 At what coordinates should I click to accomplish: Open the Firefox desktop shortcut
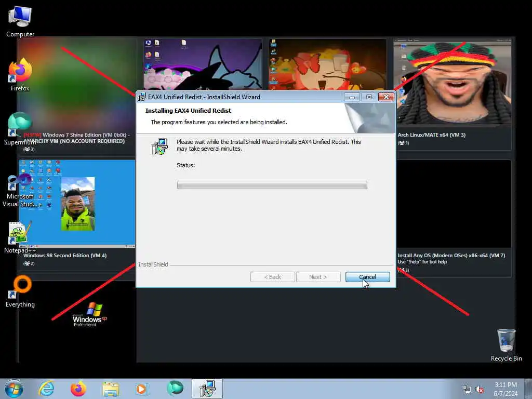pyautogui.click(x=20, y=75)
